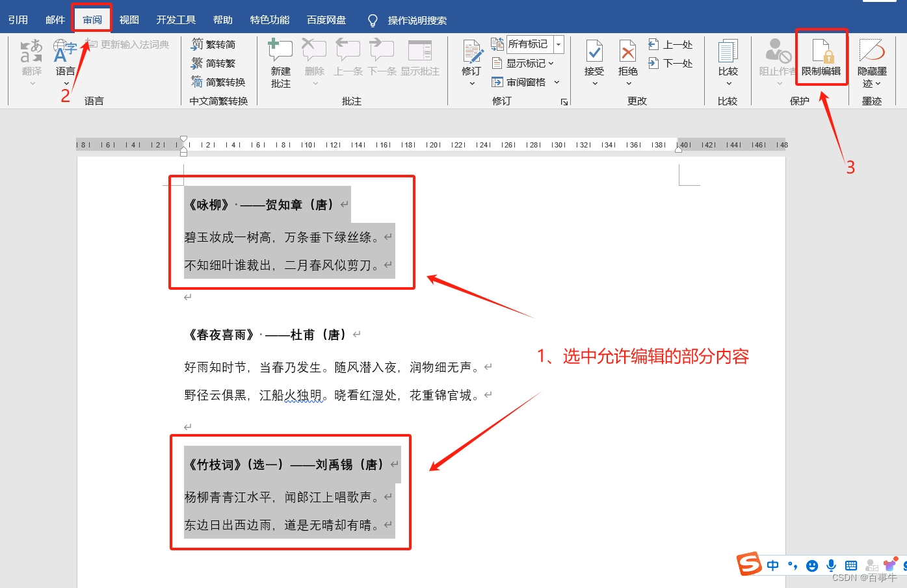Viewport: 907px width, 588px height.
Task: Convert traditional to simplified with 繁转简
Action: click(213, 44)
